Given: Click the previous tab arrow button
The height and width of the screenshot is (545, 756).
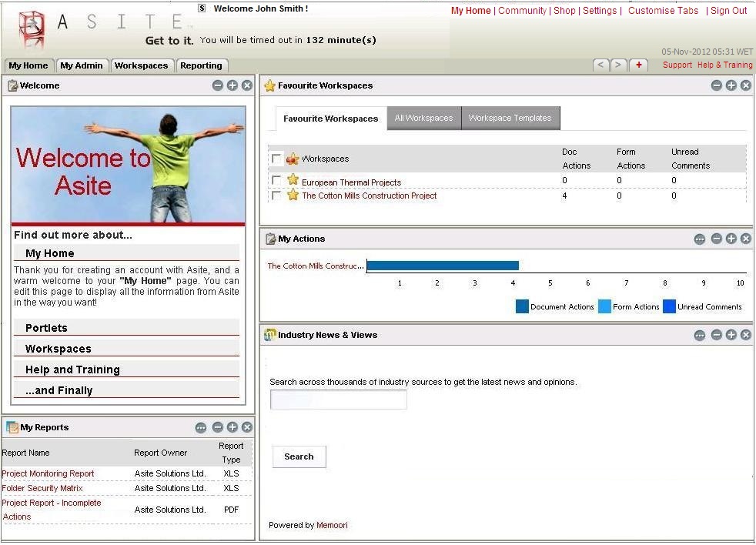Looking at the screenshot, I should pyautogui.click(x=600, y=65).
